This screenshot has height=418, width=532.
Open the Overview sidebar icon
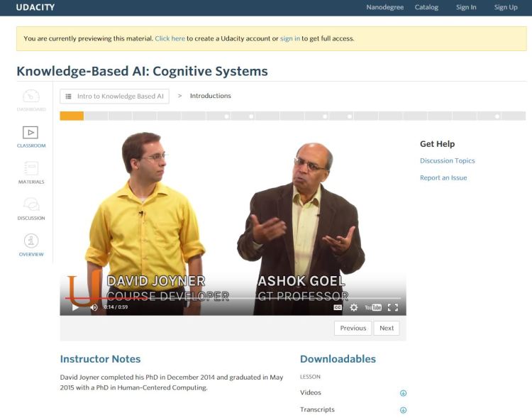tap(31, 245)
